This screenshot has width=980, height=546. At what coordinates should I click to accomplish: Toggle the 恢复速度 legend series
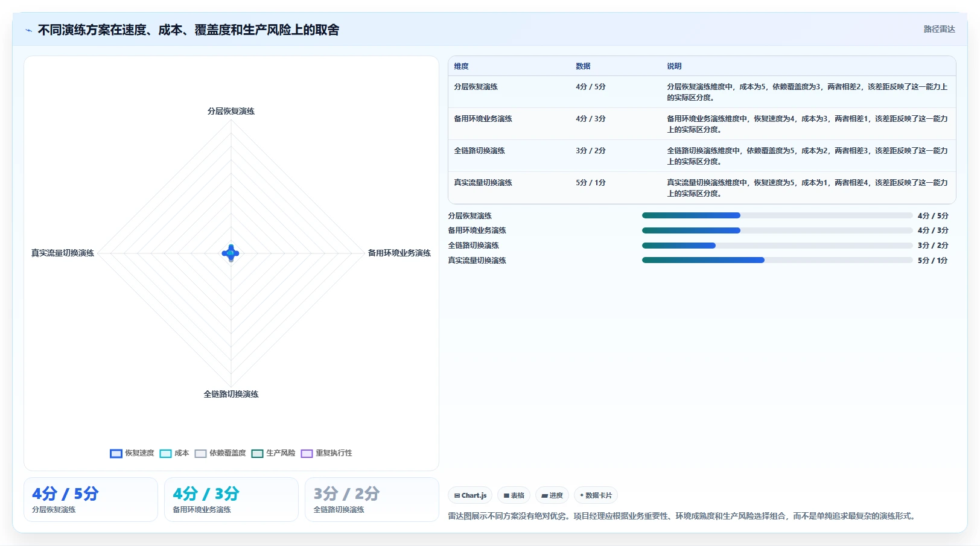coord(132,453)
